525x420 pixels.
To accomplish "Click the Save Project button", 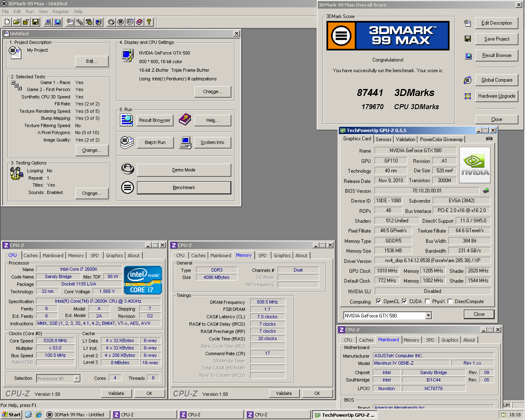I will click(497, 39).
